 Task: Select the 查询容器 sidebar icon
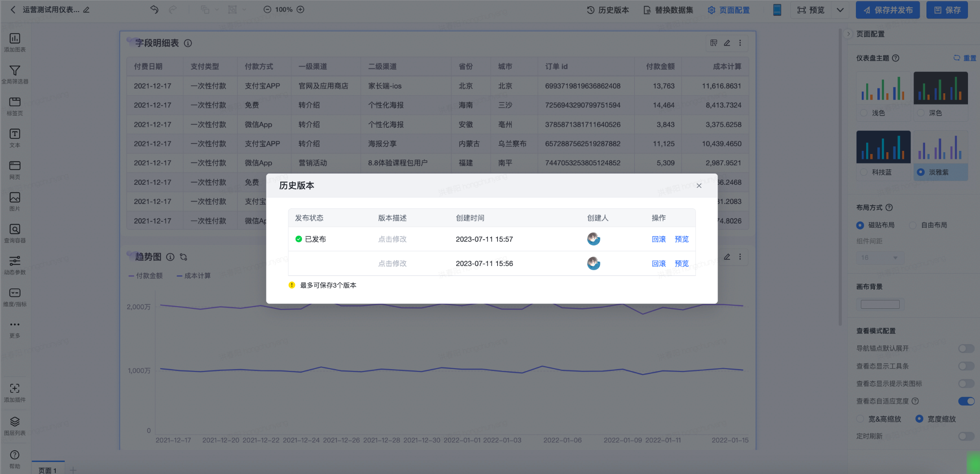(x=15, y=230)
